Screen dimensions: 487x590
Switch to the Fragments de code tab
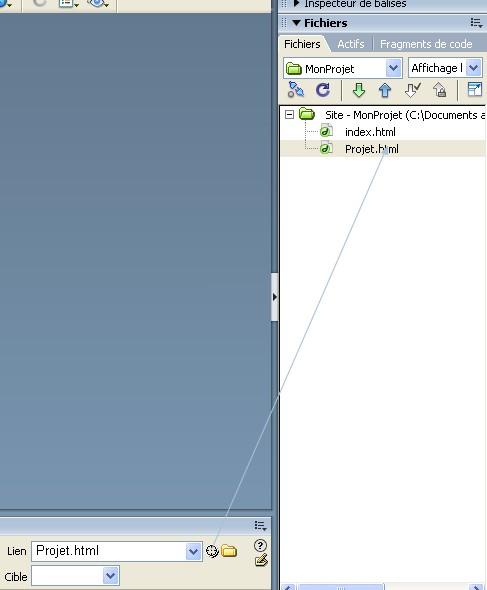click(426, 44)
